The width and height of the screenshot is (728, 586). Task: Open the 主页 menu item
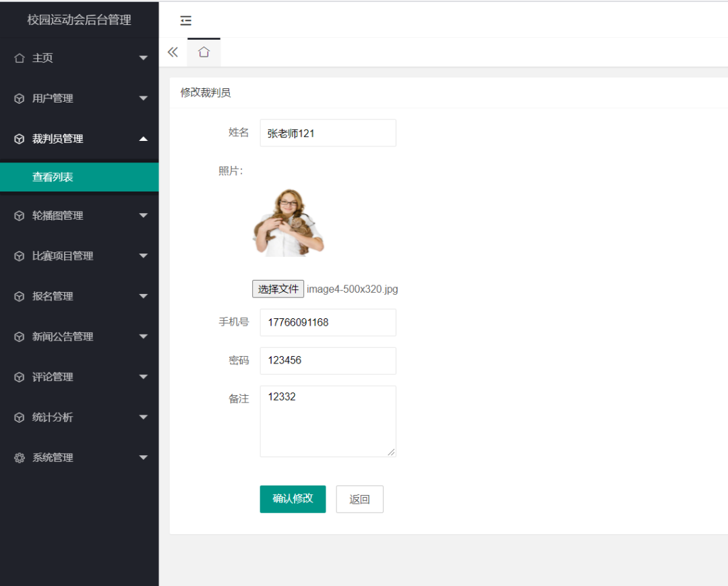[x=79, y=58]
